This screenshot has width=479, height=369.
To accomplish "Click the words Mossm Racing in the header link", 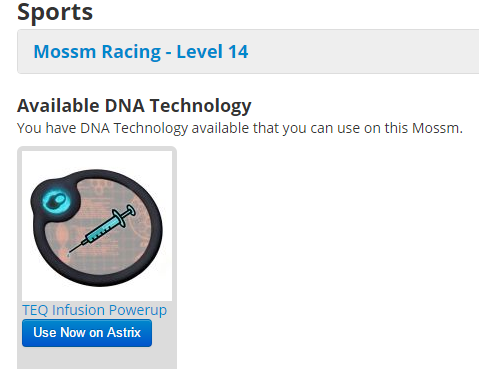I will coord(97,52).
